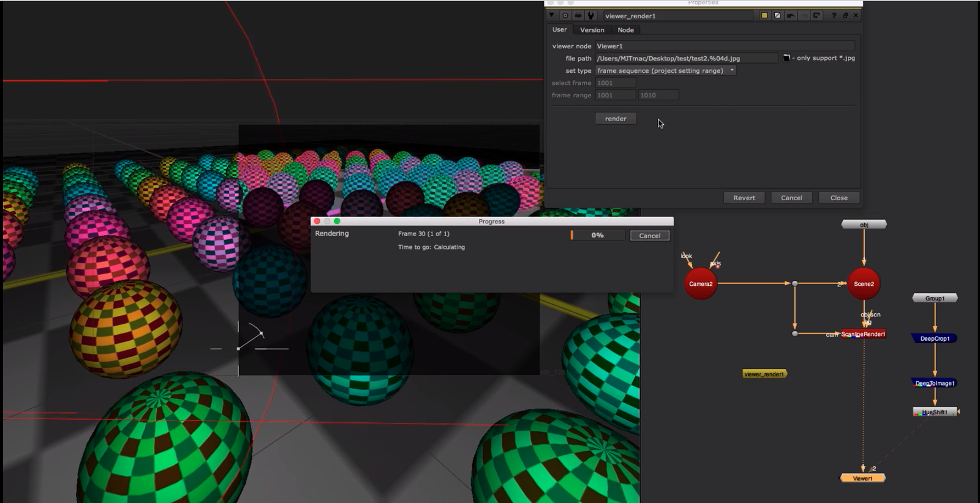Click the green zoom button on Progress dialog
The height and width of the screenshot is (503, 980).
(x=337, y=221)
